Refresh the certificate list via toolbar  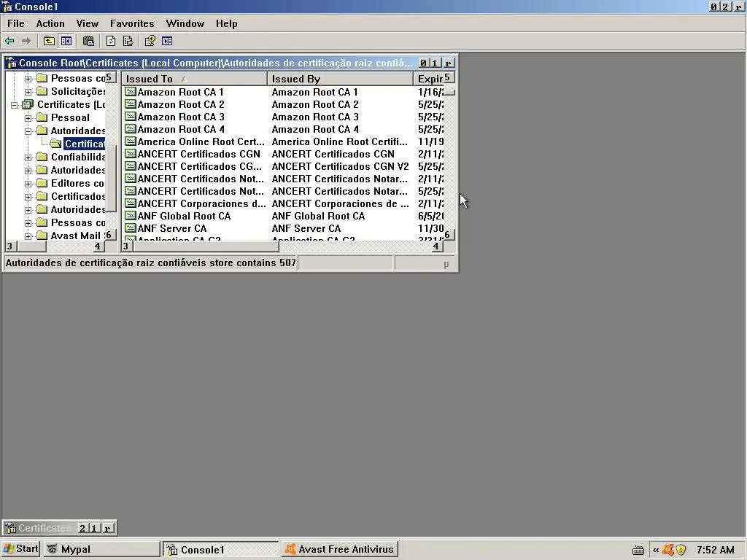111,41
